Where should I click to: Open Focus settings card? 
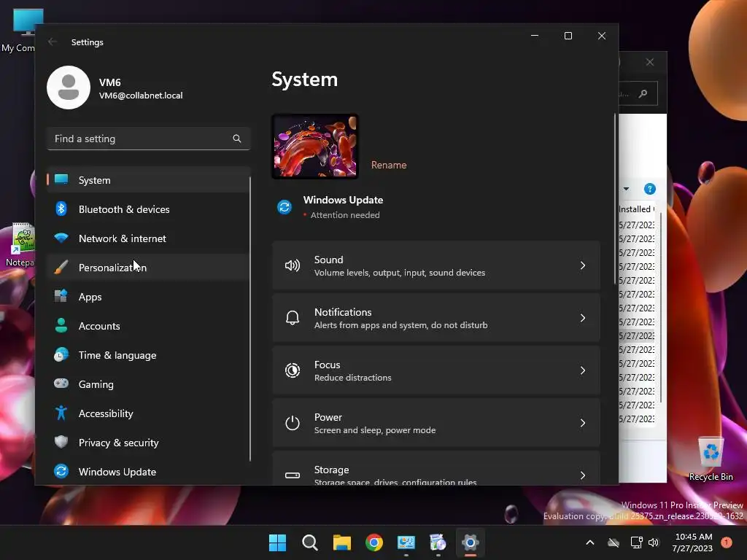pyautogui.click(x=436, y=370)
